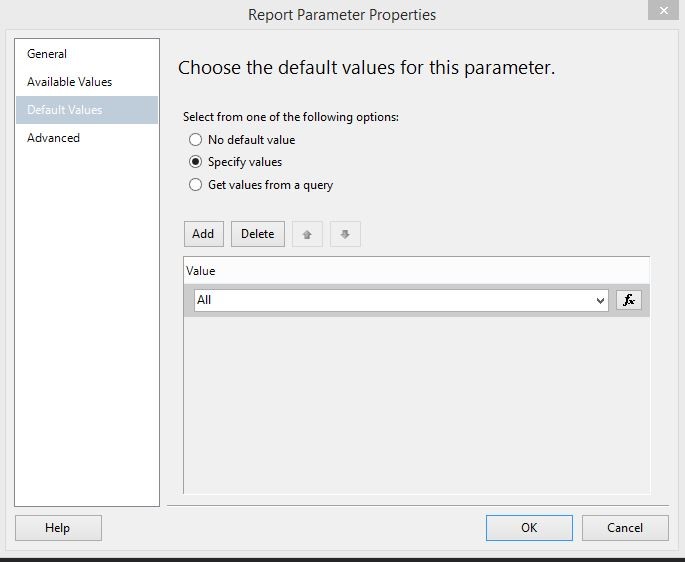Confirm with the OK button
This screenshot has height=562, width=685.
(x=529, y=528)
